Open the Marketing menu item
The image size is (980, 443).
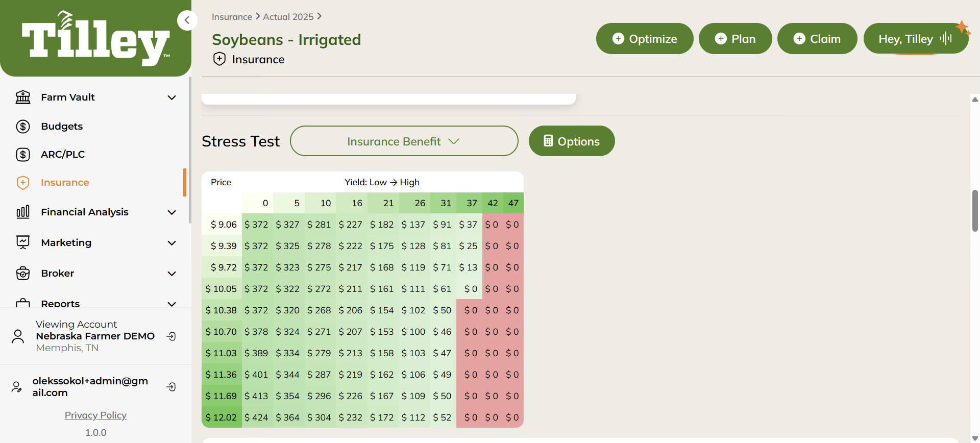pos(66,242)
